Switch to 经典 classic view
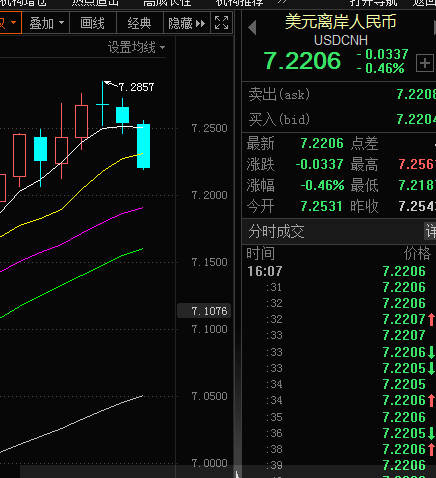Viewport: 436px width, 478px height. pos(140,23)
